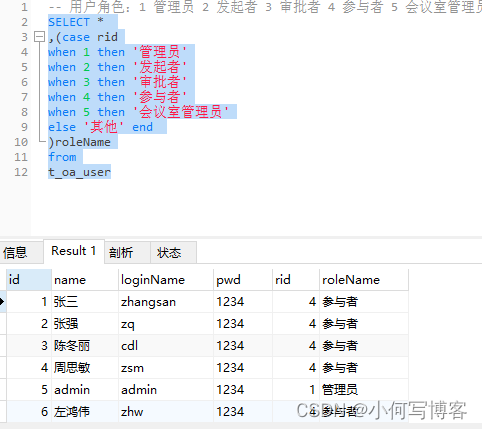This screenshot has width=482, height=429.
Task: Select the loginName cell zhw
Action: pyautogui.click(x=166, y=412)
